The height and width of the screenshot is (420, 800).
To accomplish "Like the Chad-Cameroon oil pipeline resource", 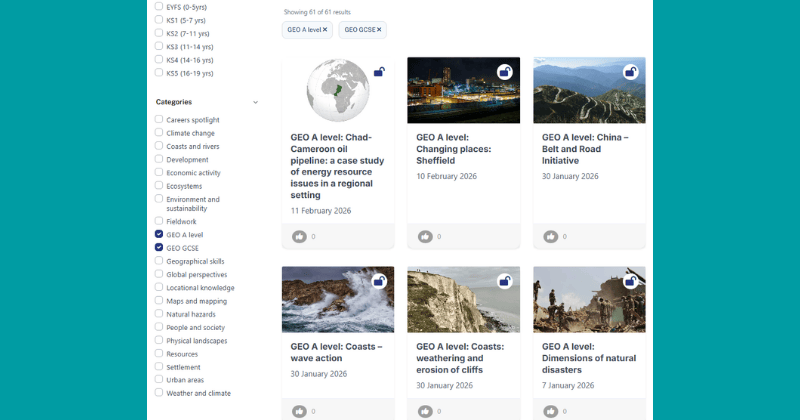I will tap(299, 236).
